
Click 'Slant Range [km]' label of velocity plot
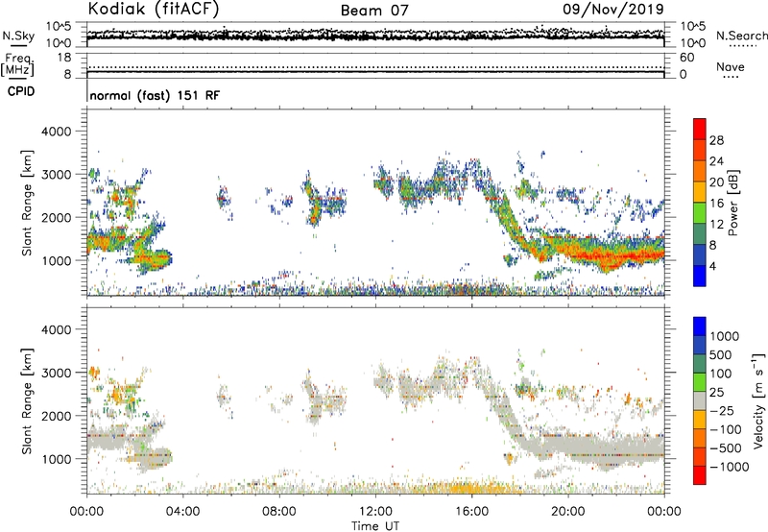coord(27,401)
